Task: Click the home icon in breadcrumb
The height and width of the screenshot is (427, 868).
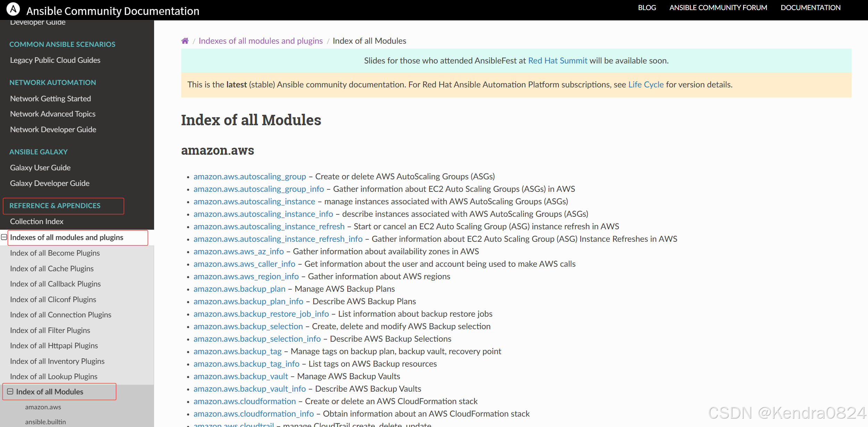Action: (185, 41)
